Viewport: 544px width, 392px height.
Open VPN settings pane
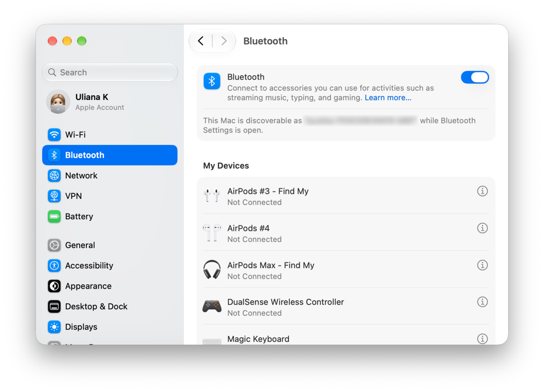[110, 196]
